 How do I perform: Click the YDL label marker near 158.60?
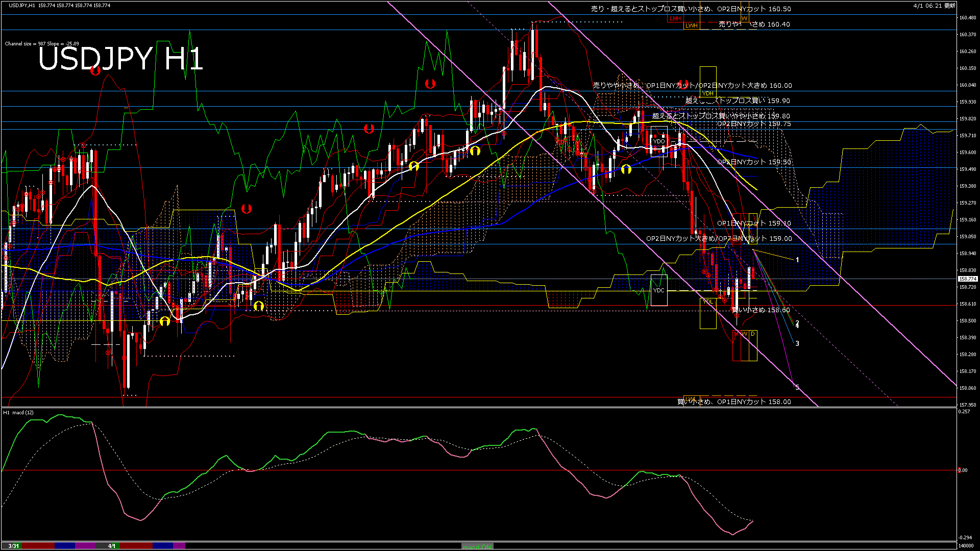click(707, 301)
